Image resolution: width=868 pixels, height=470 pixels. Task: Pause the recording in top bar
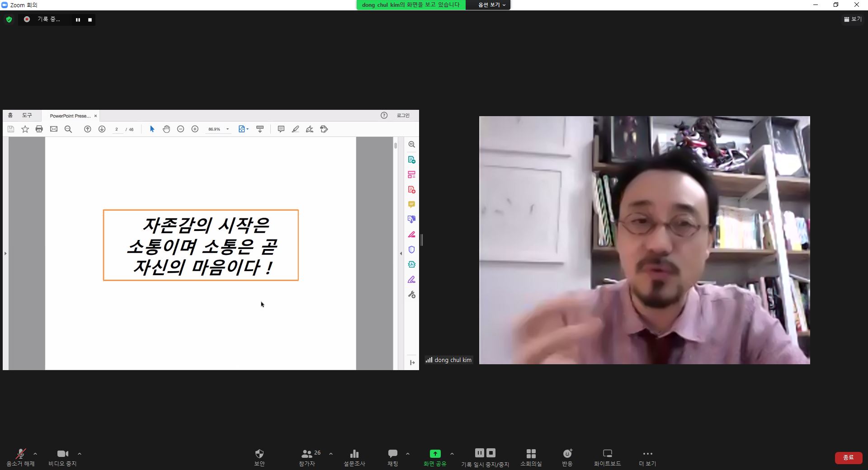point(78,20)
